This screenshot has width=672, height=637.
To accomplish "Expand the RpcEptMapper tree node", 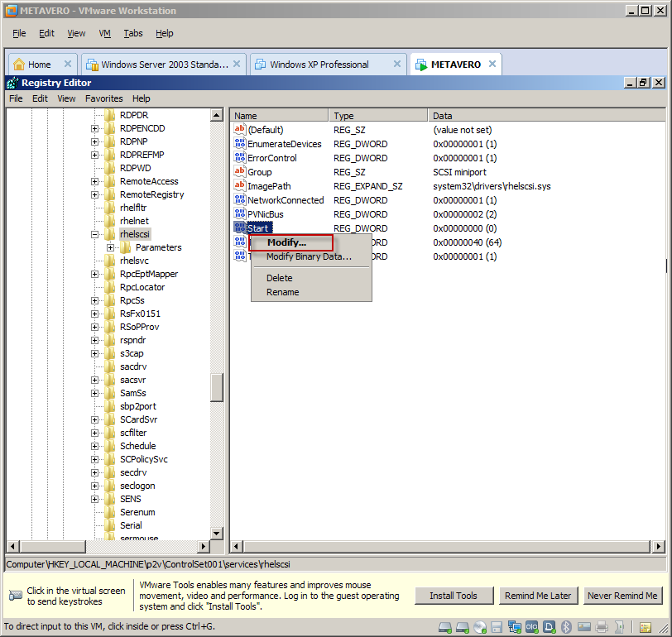I will [x=94, y=274].
